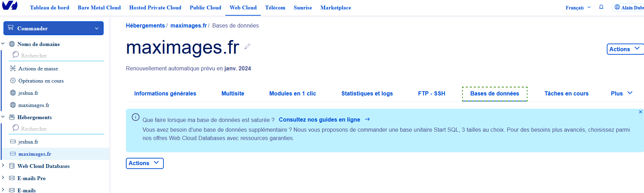Click the Actions de masse tools icon

coord(13,68)
